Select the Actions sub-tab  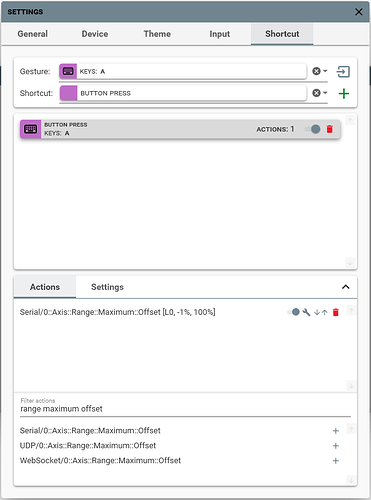coord(45,287)
